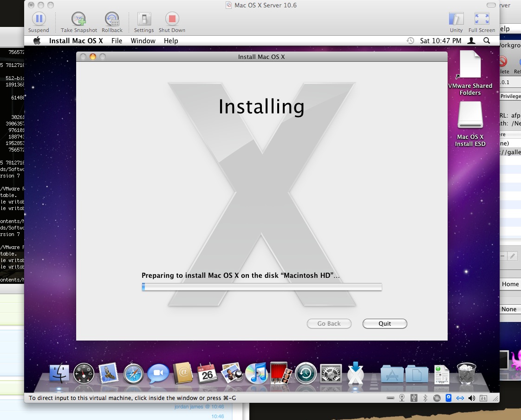Image resolution: width=521 pixels, height=420 pixels.
Task: Click the webcam device status icon
Action: click(x=402, y=398)
